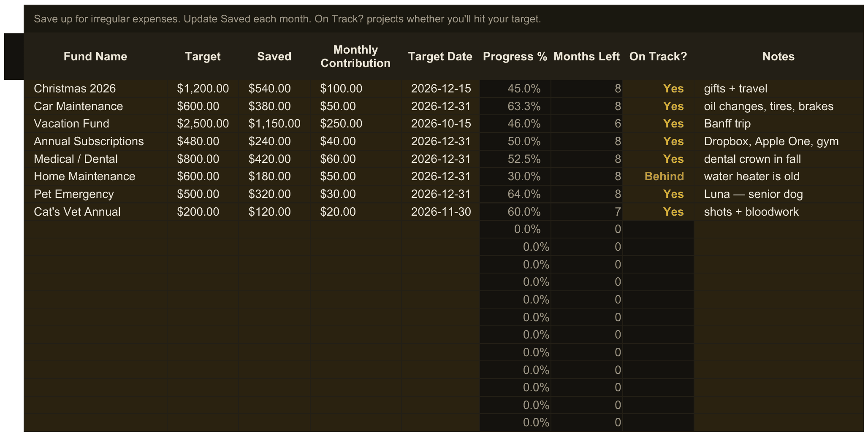868x436 pixels.
Task: Select the $40.00 monthly contribution
Action: (x=355, y=141)
